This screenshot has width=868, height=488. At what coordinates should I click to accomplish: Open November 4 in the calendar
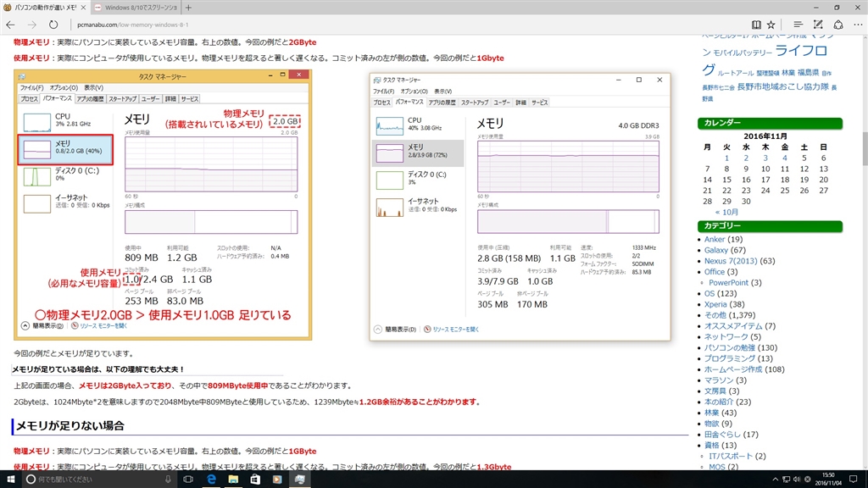tap(784, 158)
